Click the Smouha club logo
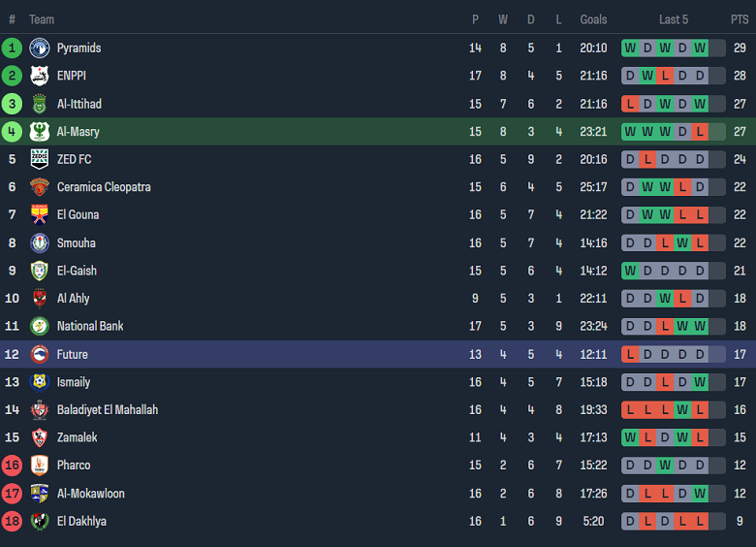 tap(40, 243)
